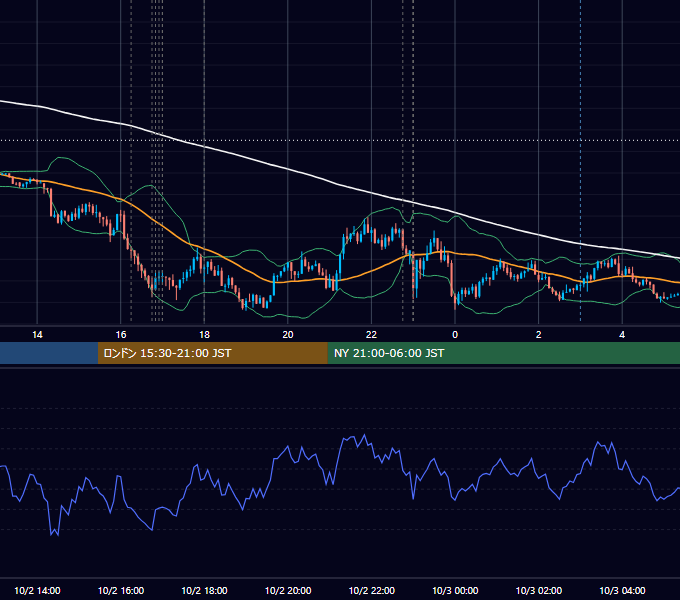Screen dimensions: 680x600
Task: Select the NY 21:00-06:00 JST session bar
Action: click(x=503, y=353)
